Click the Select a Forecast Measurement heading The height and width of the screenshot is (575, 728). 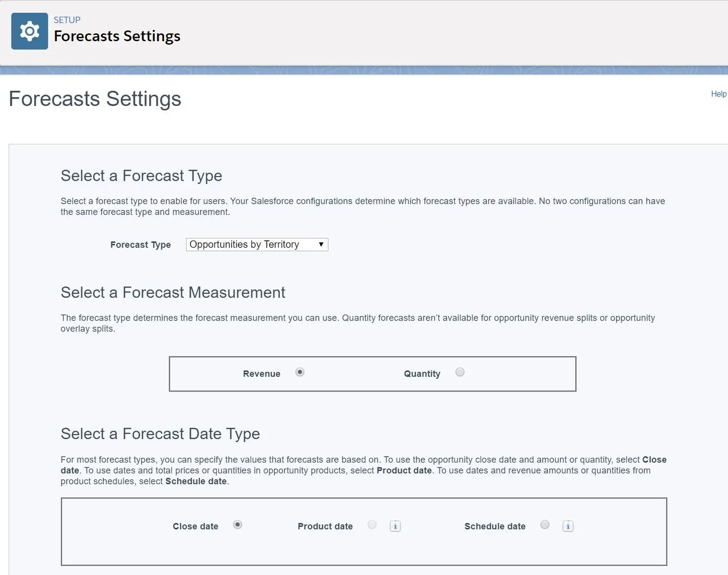coord(173,292)
